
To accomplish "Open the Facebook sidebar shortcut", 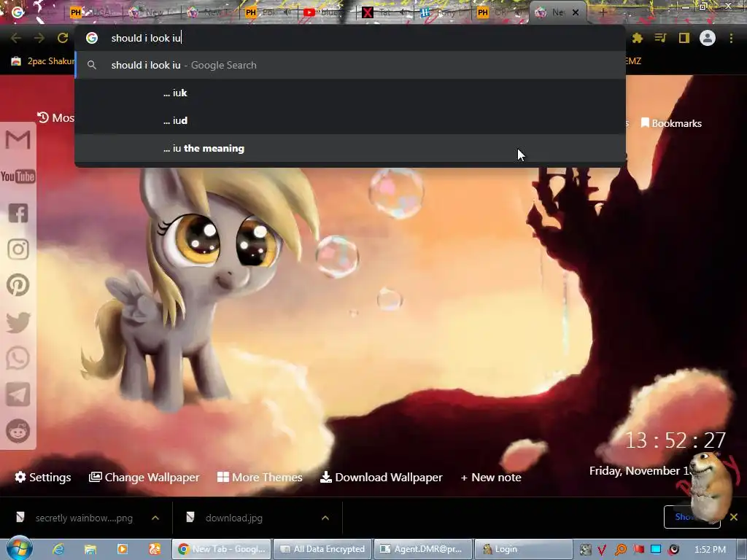I will (18, 213).
